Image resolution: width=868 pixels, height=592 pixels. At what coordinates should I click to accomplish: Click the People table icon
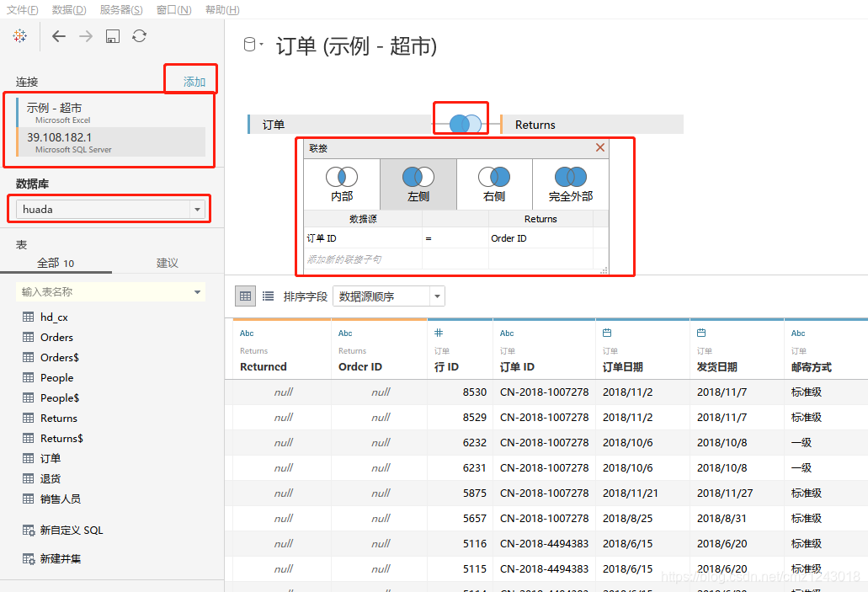click(x=29, y=377)
